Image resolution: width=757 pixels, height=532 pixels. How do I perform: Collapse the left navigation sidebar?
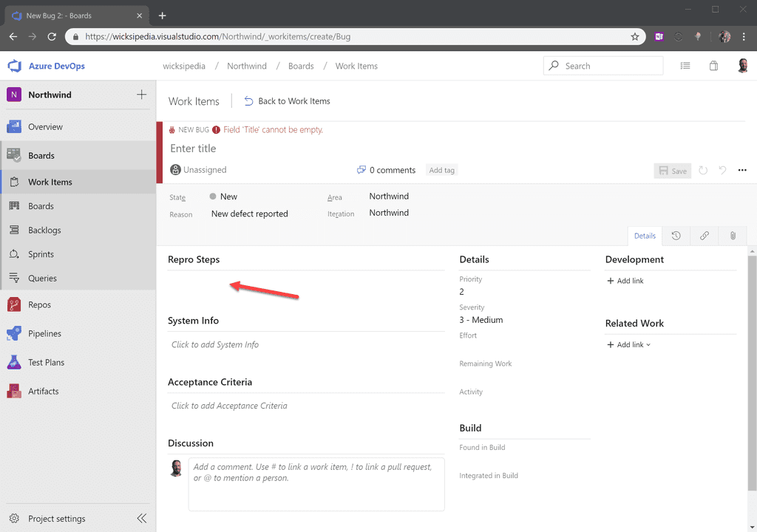tap(141, 518)
